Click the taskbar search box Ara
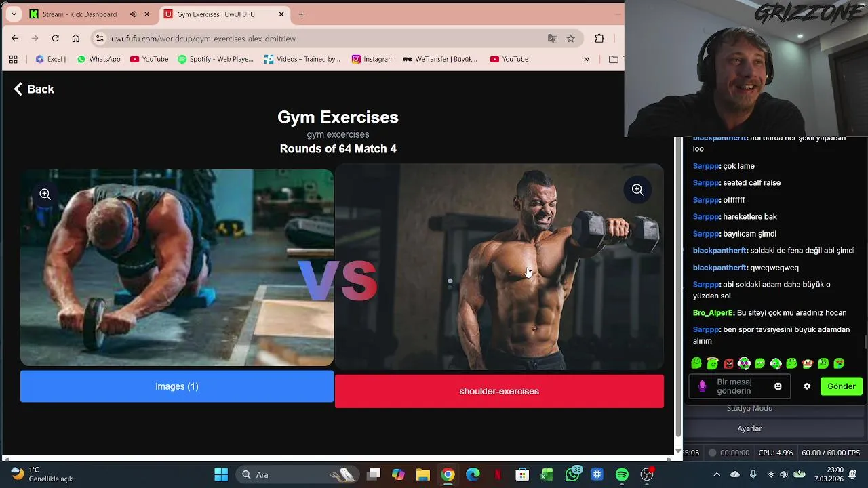This screenshot has width=868, height=488. (298, 474)
